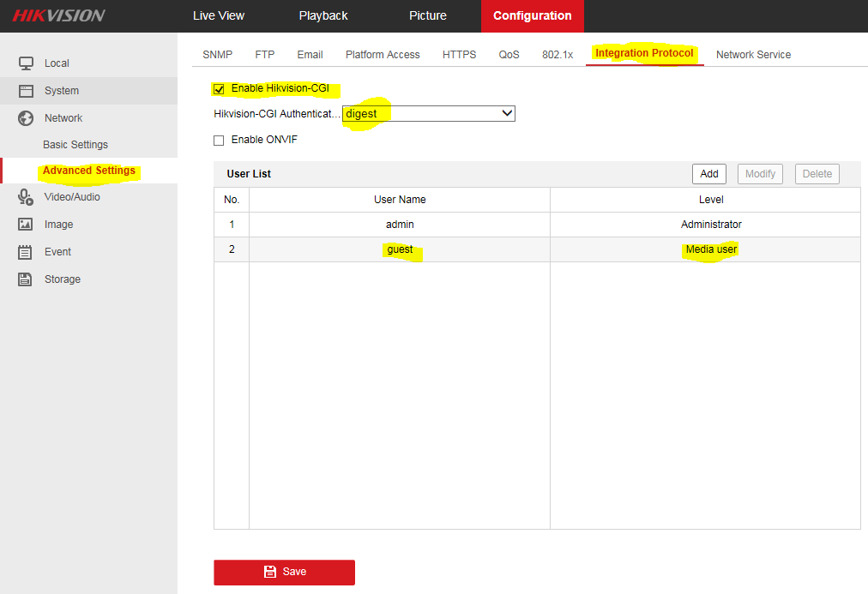The width and height of the screenshot is (868, 594).
Task: Click the Hikvision logo
Action: pyautogui.click(x=58, y=15)
